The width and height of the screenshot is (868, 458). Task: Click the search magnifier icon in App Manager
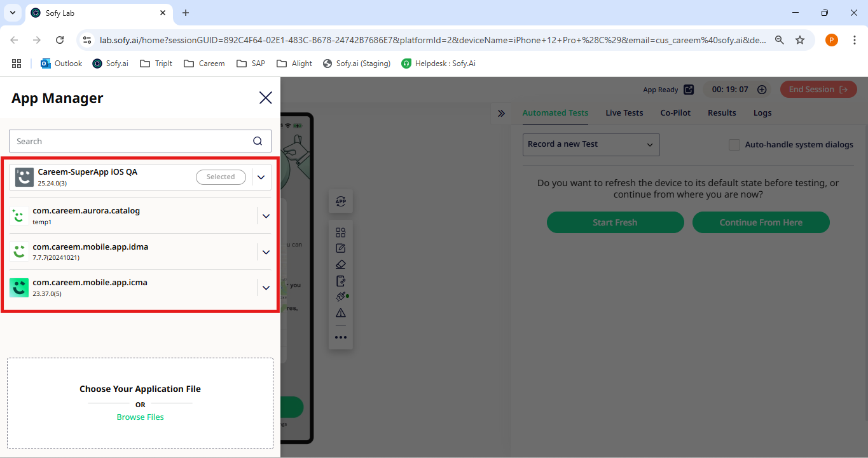click(258, 141)
